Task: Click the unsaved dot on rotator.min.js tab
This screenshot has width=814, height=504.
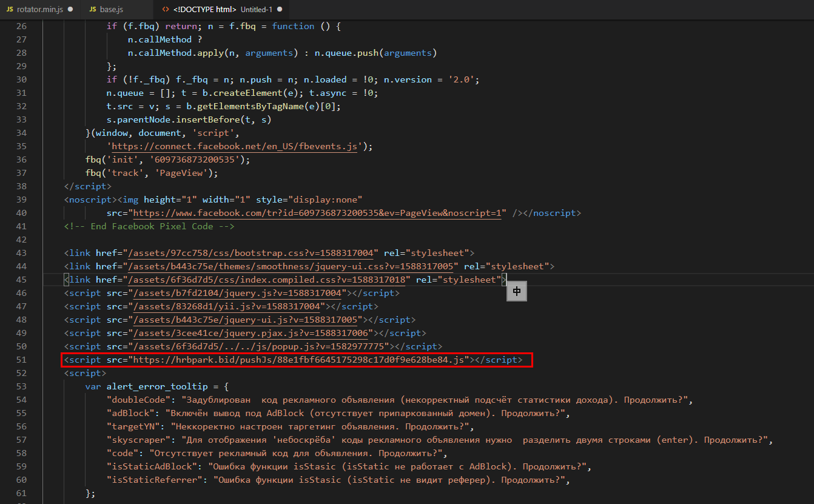Action: [x=70, y=10]
